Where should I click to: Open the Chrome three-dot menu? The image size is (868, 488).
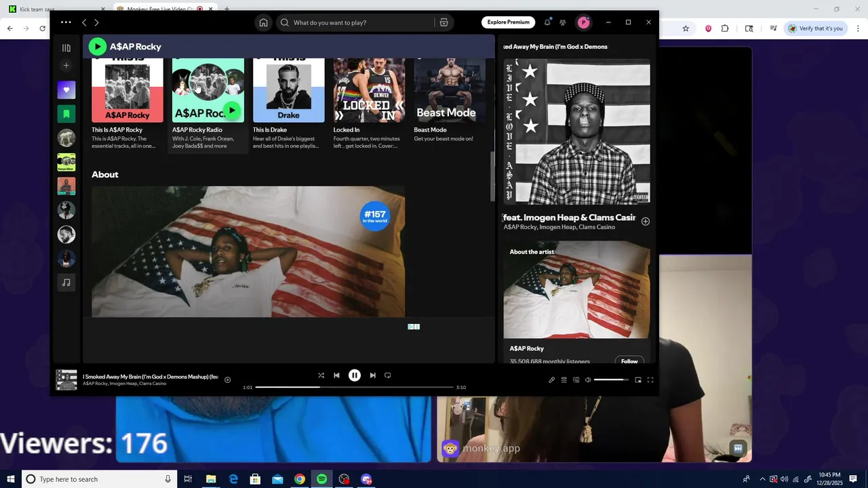point(858,28)
